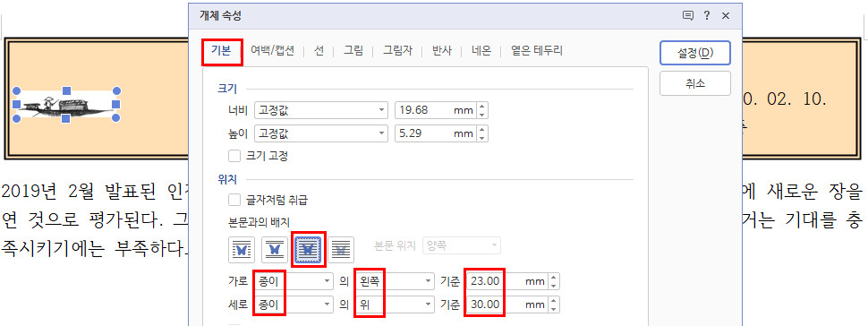Viewport: 868px width, 326px height.
Task: Click the document text starting 2019년 2월
Action: pos(95,193)
